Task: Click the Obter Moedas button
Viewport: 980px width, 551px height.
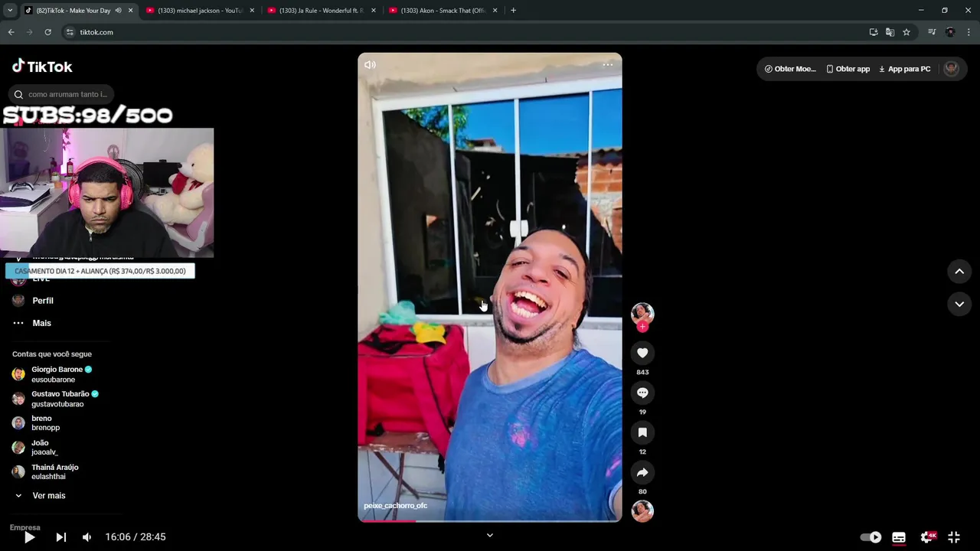Action: (x=790, y=69)
